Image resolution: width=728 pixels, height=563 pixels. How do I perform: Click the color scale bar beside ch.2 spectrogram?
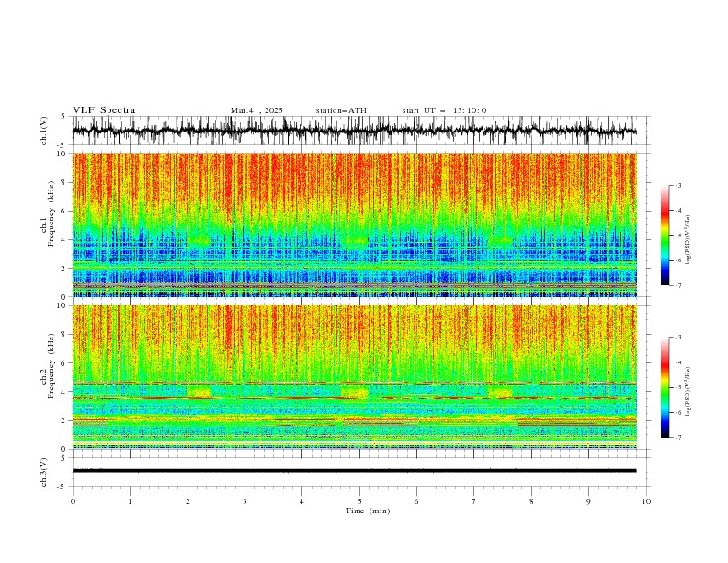tap(665, 387)
